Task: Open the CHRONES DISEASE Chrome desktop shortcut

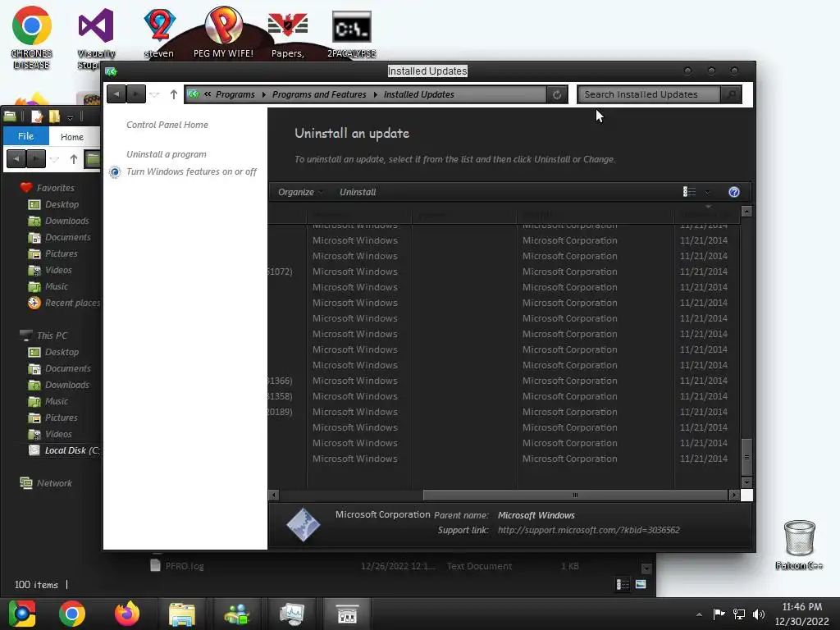Action: tap(32, 38)
